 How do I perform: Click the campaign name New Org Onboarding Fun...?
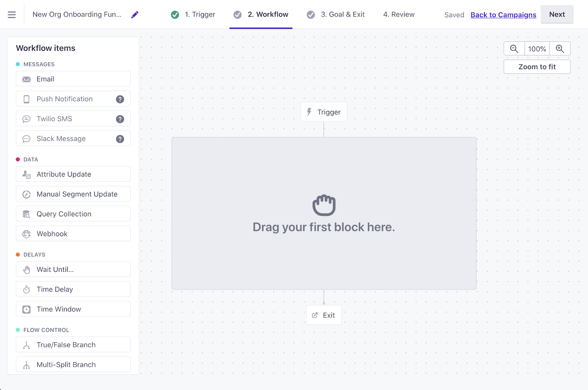point(77,15)
